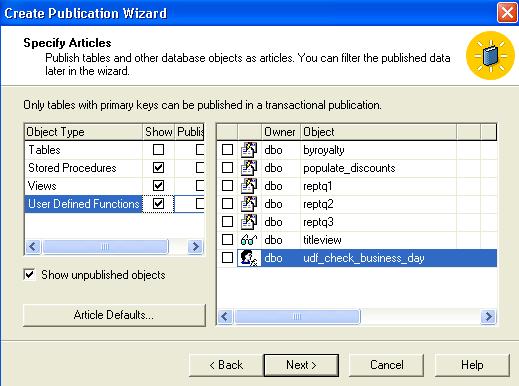Click the wizard book icon in header
This screenshot has height=386, width=519.
pos(490,55)
